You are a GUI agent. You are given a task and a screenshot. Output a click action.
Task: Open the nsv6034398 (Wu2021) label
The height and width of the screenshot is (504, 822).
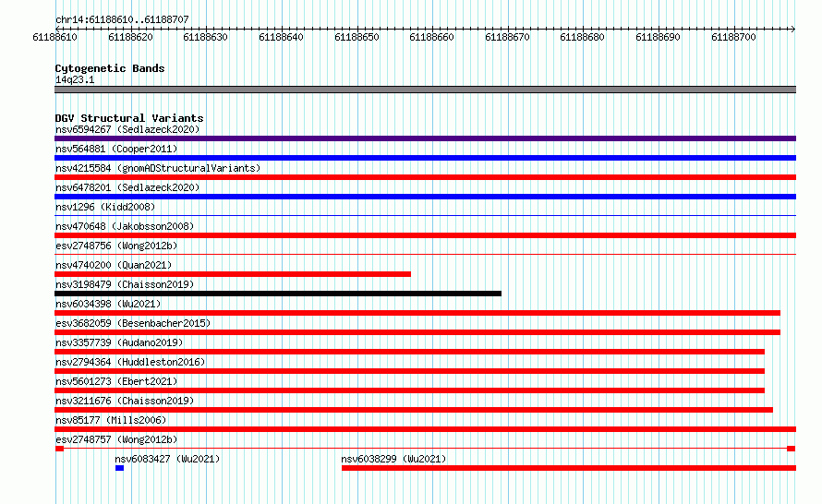pyautogui.click(x=108, y=304)
